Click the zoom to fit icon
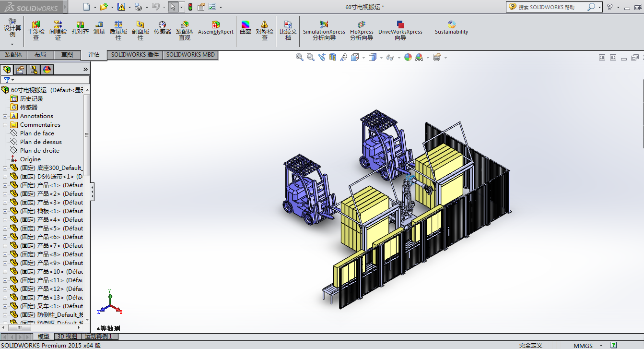This screenshot has height=349, width=644. 300,57
